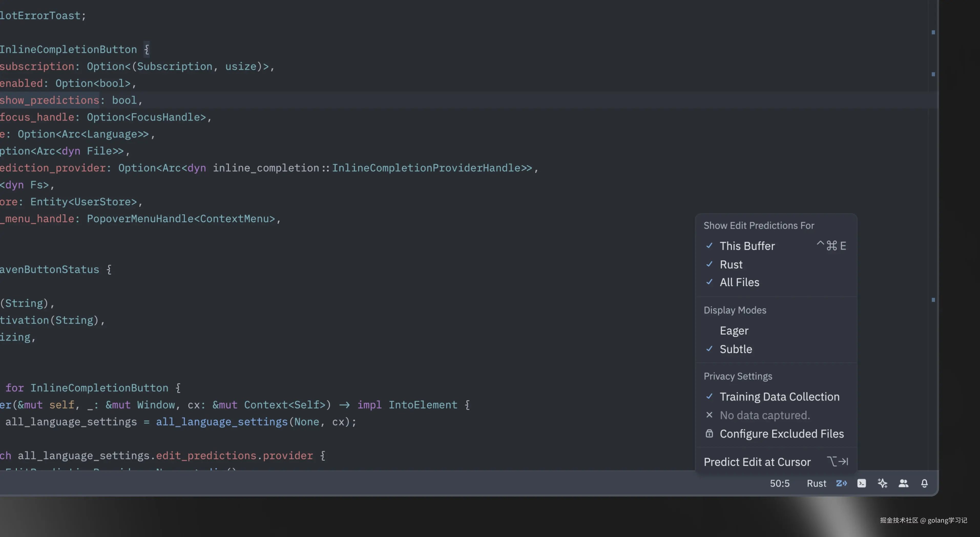Select the Eager display mode

tap(734, 330)
